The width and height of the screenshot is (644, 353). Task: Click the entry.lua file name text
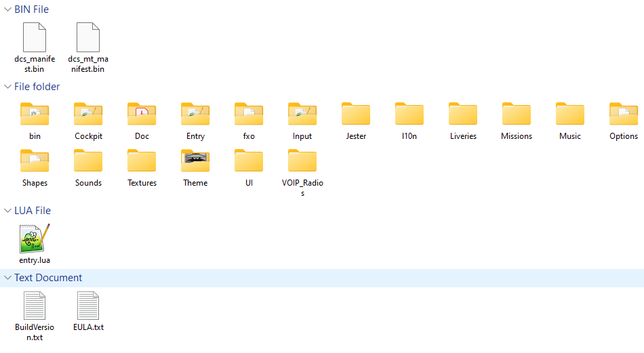click(x=35, y=260)
